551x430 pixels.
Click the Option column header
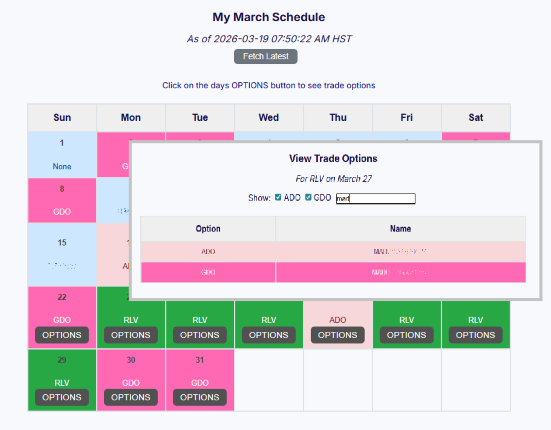coord(208,229)
